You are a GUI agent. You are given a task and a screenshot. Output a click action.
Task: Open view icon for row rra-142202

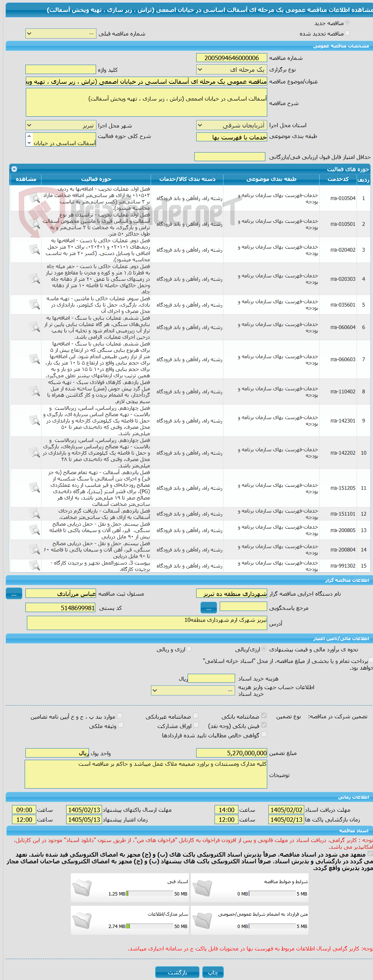35,453
